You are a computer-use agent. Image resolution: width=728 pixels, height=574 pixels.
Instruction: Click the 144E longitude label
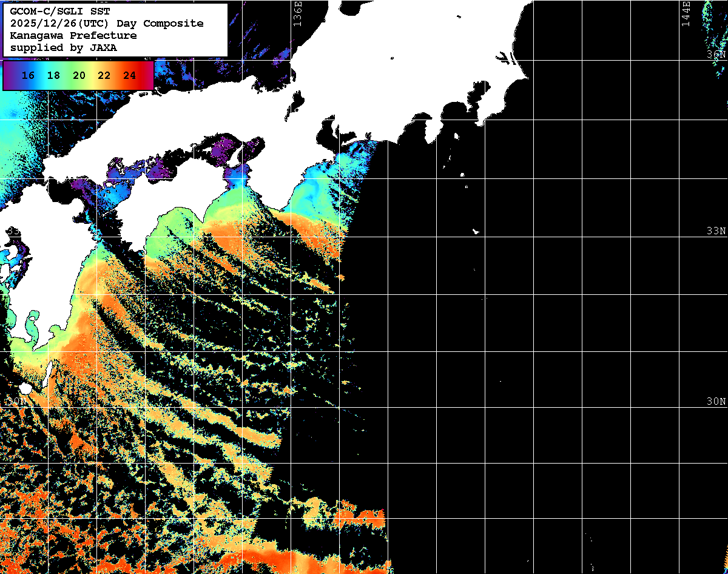tap(686, 13)
